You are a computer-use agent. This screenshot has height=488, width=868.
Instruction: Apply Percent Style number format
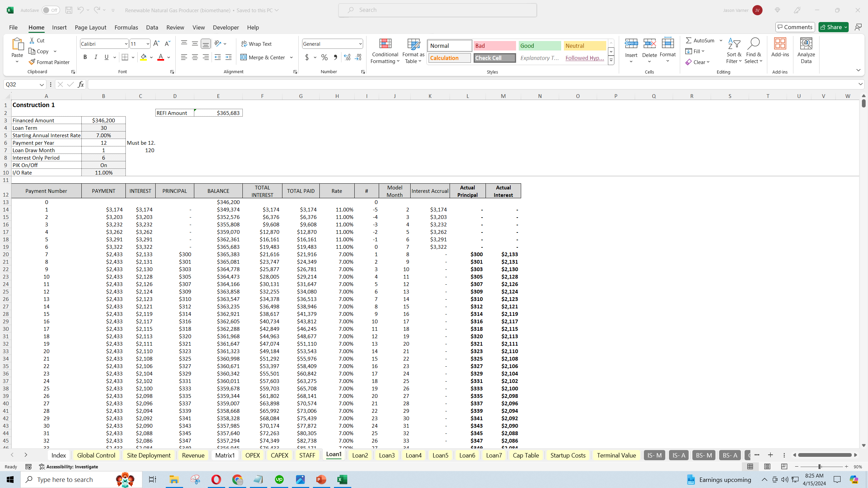[x=324, y=57]
